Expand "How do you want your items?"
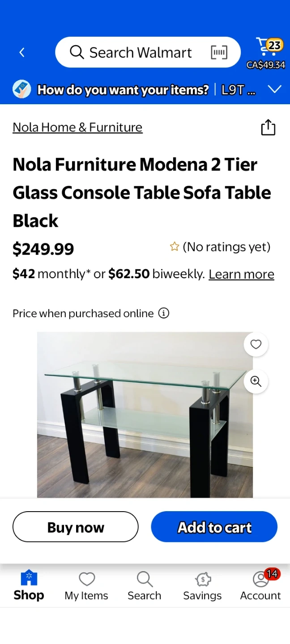Image resolution: width=290 pixels, height=644 pixels. coord(123,90)
